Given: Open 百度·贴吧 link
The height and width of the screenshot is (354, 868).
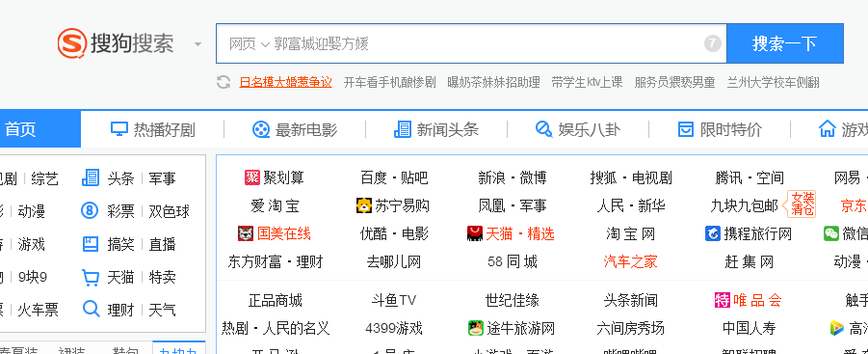Looking at the screenshot, I should click(x=394, y=177).
